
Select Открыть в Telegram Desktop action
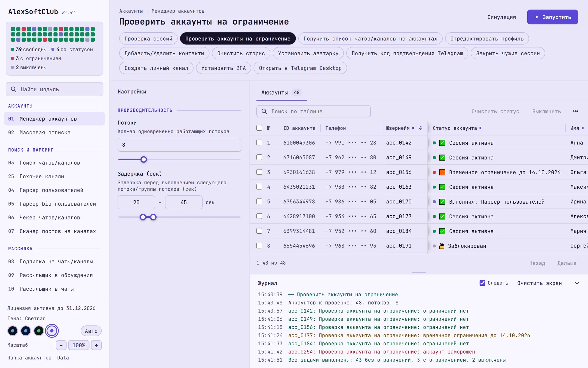[300, 68]
